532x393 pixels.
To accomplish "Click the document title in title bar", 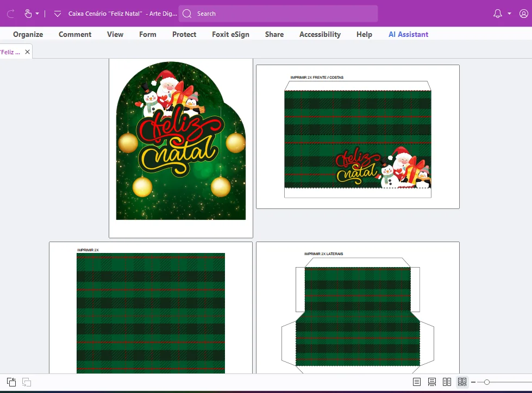I will coord(122,14).
